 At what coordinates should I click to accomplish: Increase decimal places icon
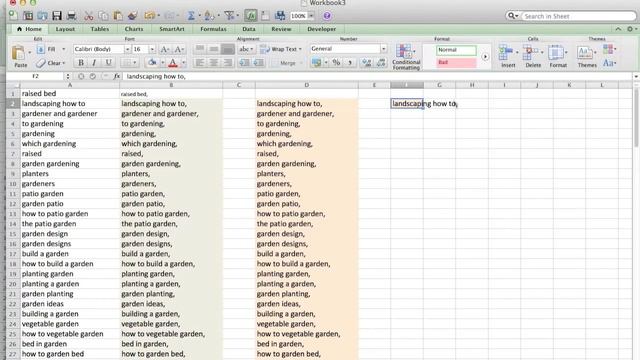point(367,63)
